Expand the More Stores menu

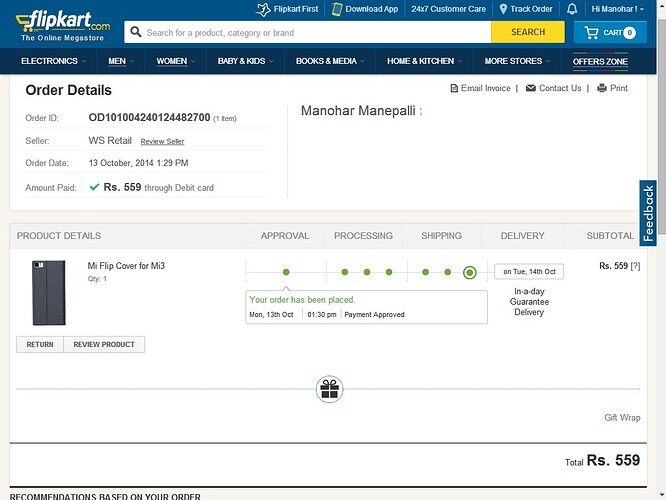coord(517,61)
